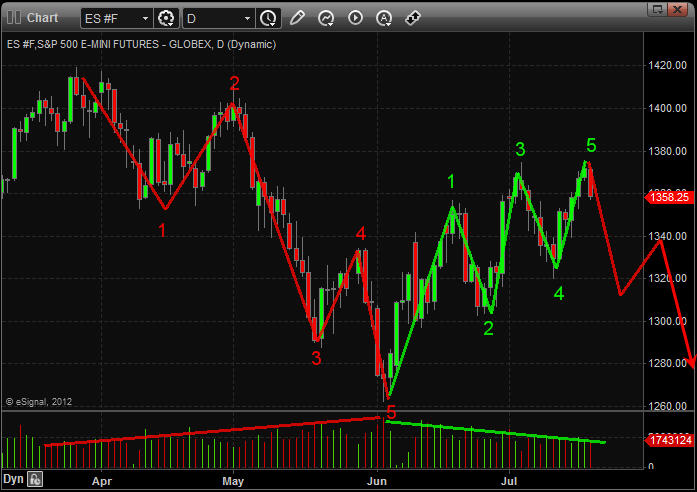
Task: Click the 1743124 volume value marker
Action: pos(668,440)
